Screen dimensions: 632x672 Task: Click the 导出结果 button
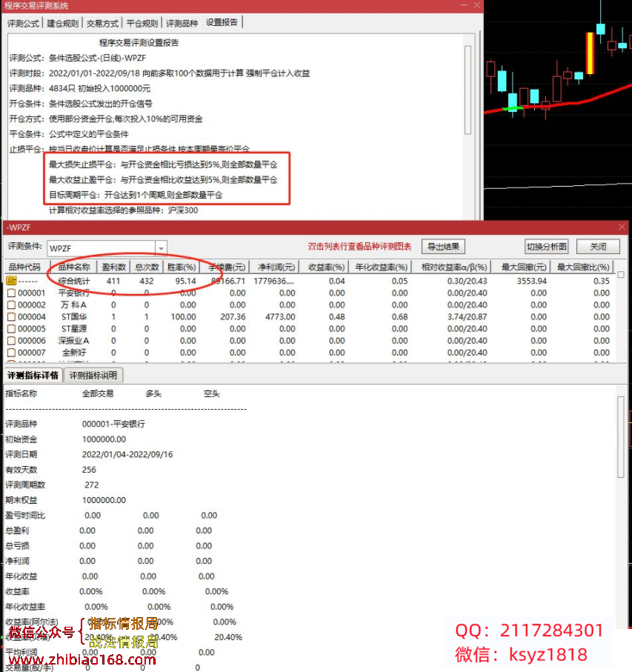coord(443,247)
